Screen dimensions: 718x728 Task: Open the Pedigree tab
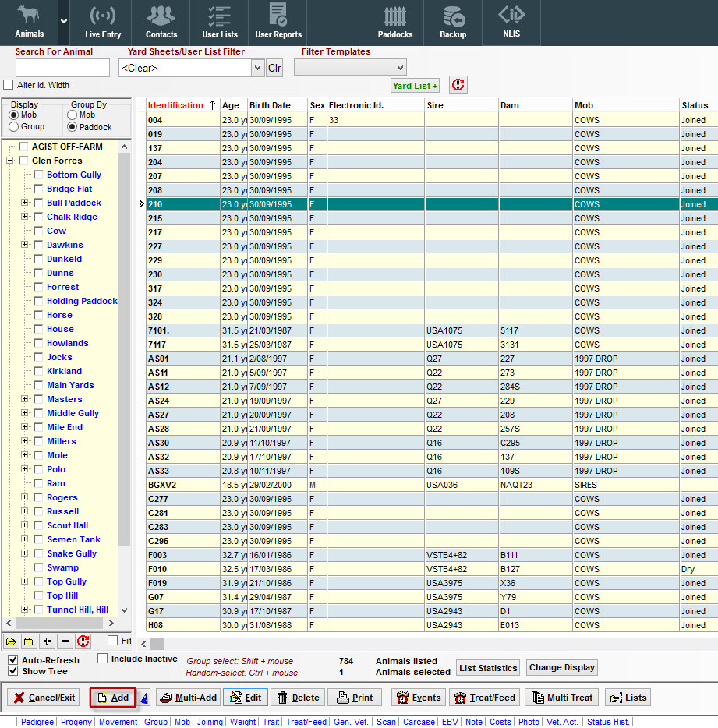pyautogui.click(x=37, y=722)
